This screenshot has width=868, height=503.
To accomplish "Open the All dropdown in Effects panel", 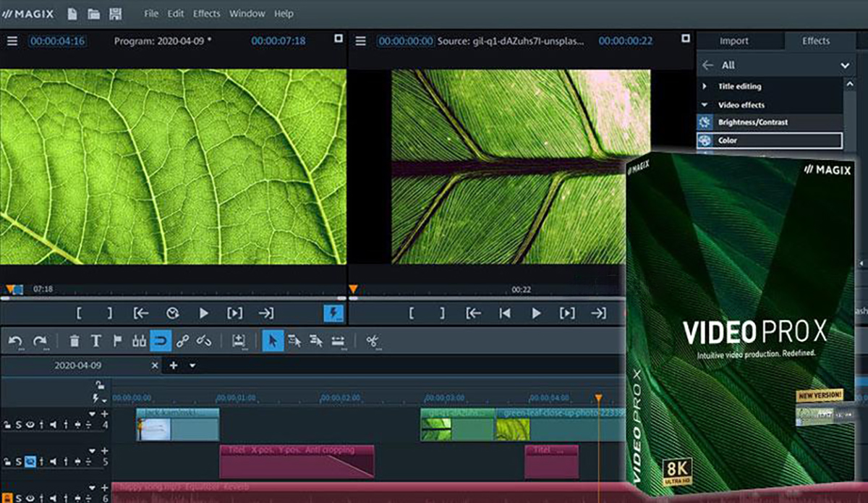I will coord(845,65).
